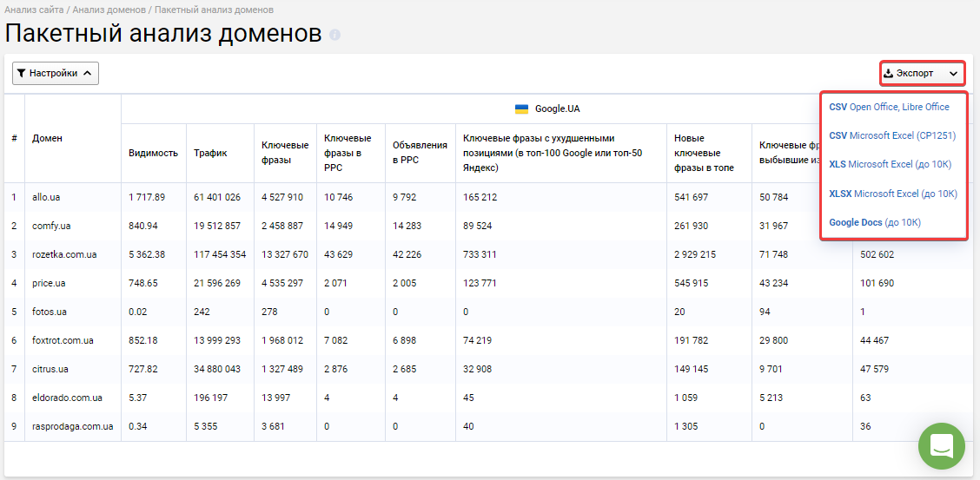This screenshot has height=480, width=980.
Task: Expand the Настройки filter panel
Action: pos(56,73)
